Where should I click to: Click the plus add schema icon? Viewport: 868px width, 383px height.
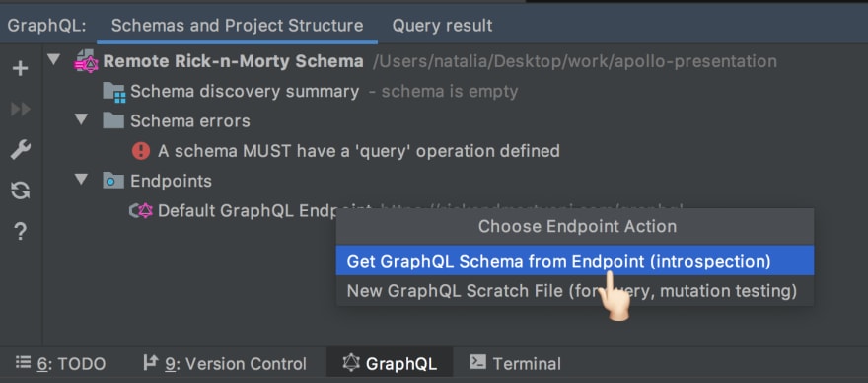21,69
